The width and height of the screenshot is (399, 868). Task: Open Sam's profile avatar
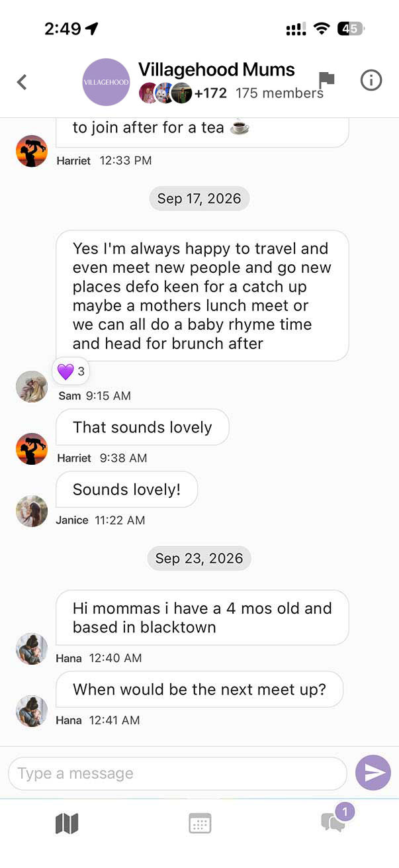coord(32,387)
